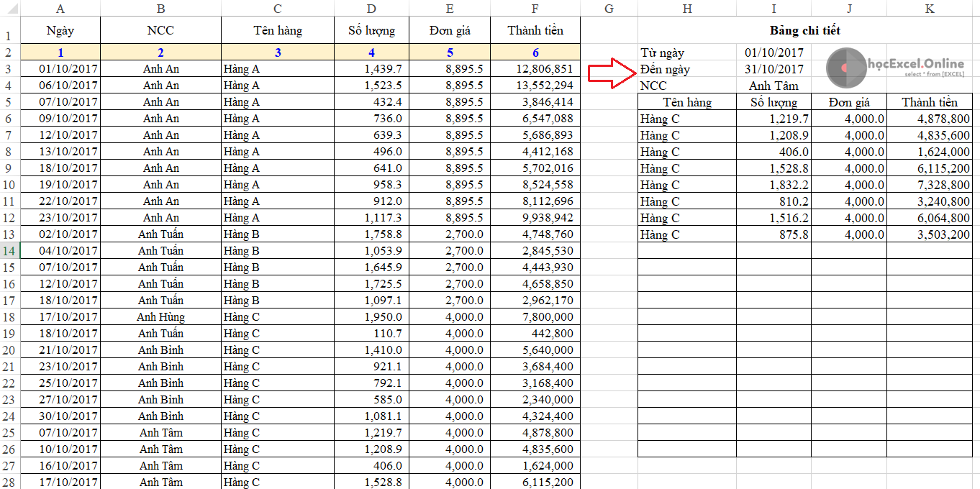
Task: Select column B header
Action: coord(160,9)
